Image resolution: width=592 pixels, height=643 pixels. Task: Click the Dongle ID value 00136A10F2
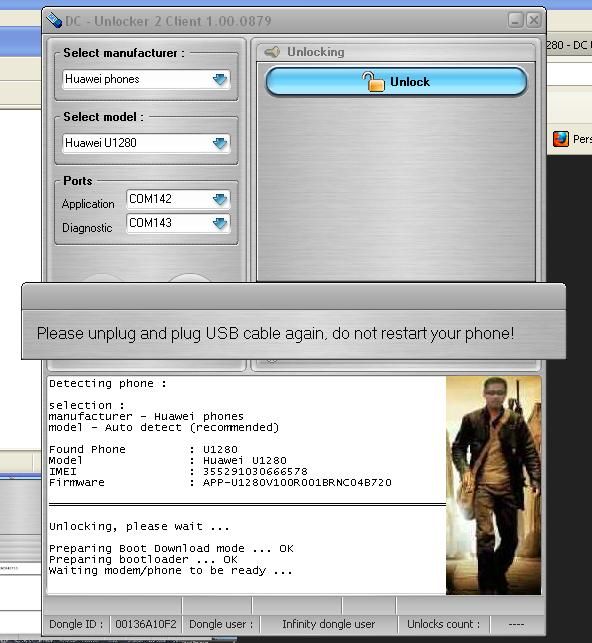coord(146,624)
